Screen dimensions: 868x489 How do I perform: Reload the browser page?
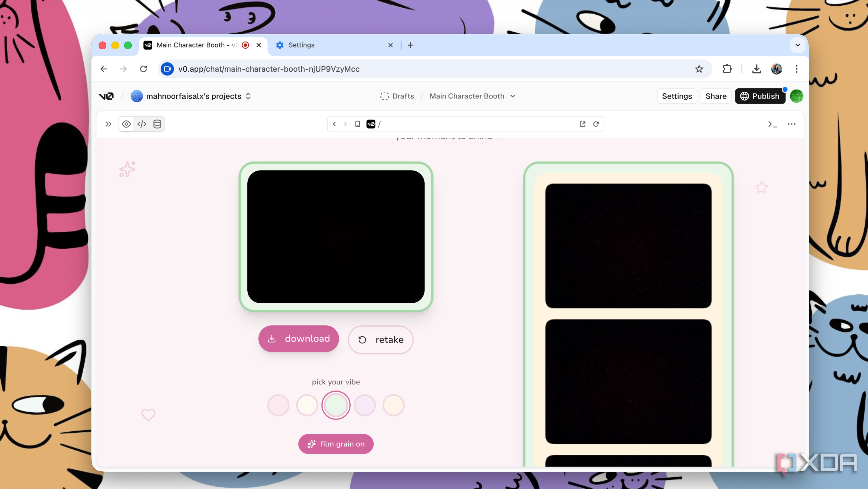(144, 69)
